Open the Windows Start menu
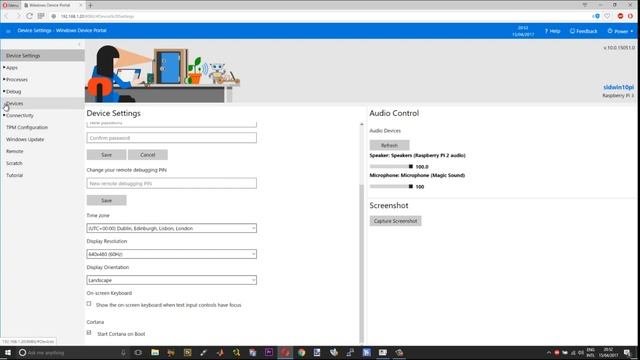The image size is (640, 360). (x=8, y=353)
